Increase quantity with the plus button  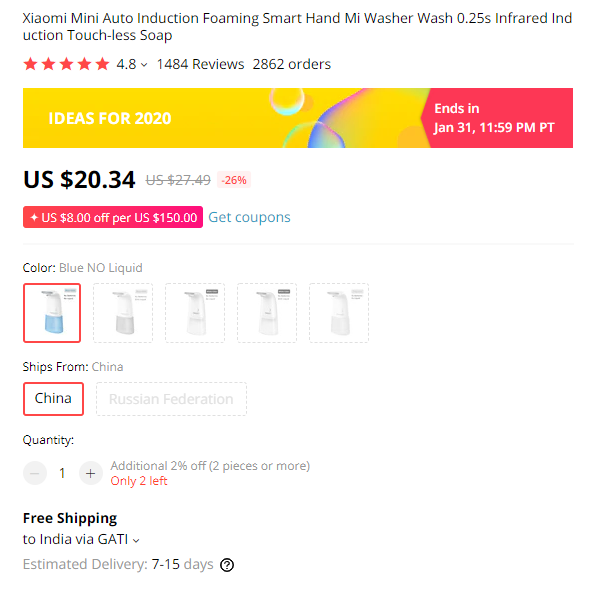[x=90, y=473]
